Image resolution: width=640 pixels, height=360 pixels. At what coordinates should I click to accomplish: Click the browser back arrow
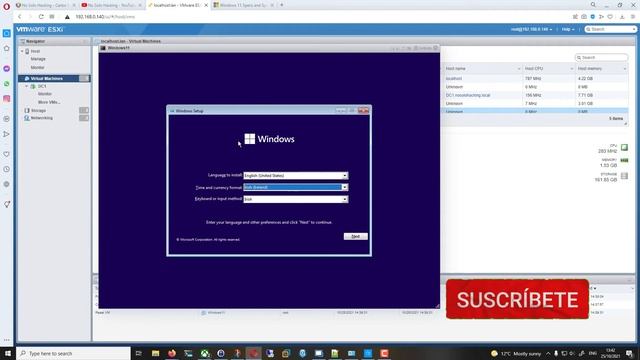coord(19,17)
